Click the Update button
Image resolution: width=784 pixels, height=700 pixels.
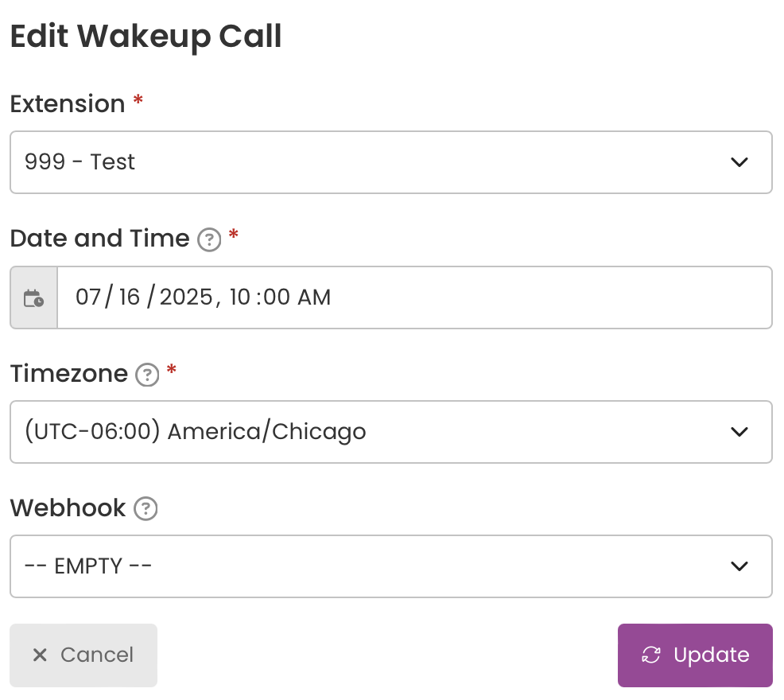[695, 655]
